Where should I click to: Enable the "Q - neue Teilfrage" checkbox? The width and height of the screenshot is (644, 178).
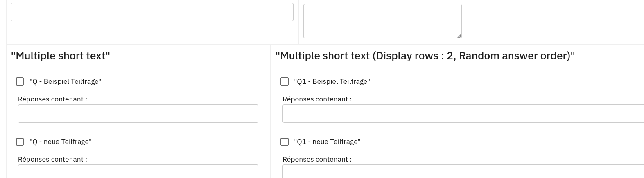pos(20,142)
